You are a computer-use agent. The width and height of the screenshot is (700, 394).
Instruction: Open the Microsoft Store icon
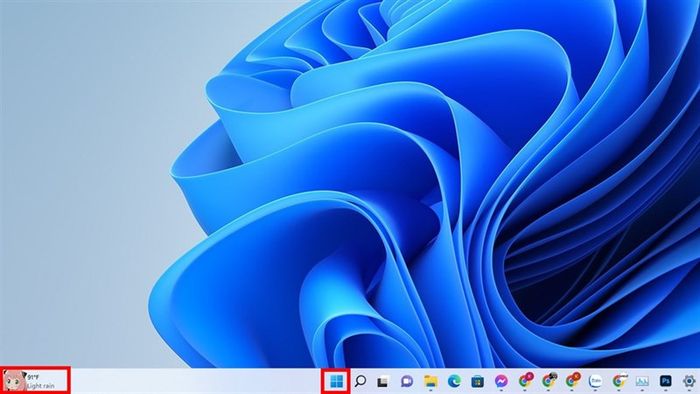(478, 382)
